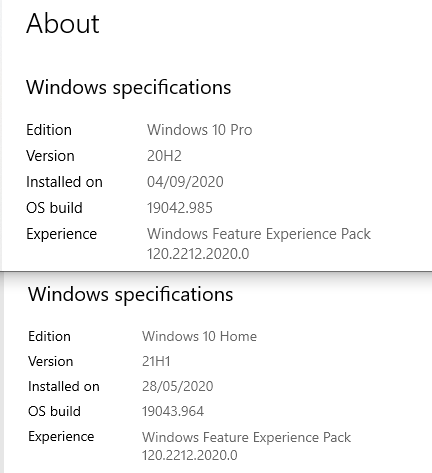Select the upper Windows specifications heading
Viewport: 432px width, 473px height.
click(129, 88)
